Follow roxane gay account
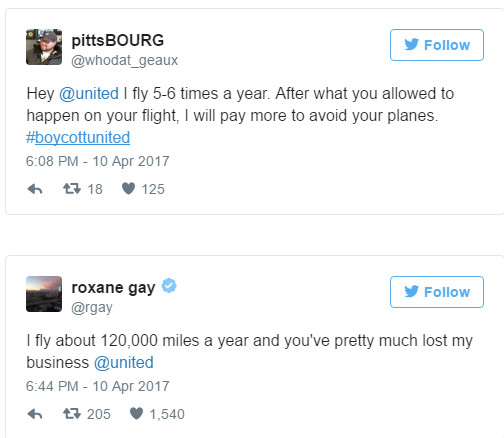This screenshot has height=438, width=504. pyautogui.click(x=437, y=292)
